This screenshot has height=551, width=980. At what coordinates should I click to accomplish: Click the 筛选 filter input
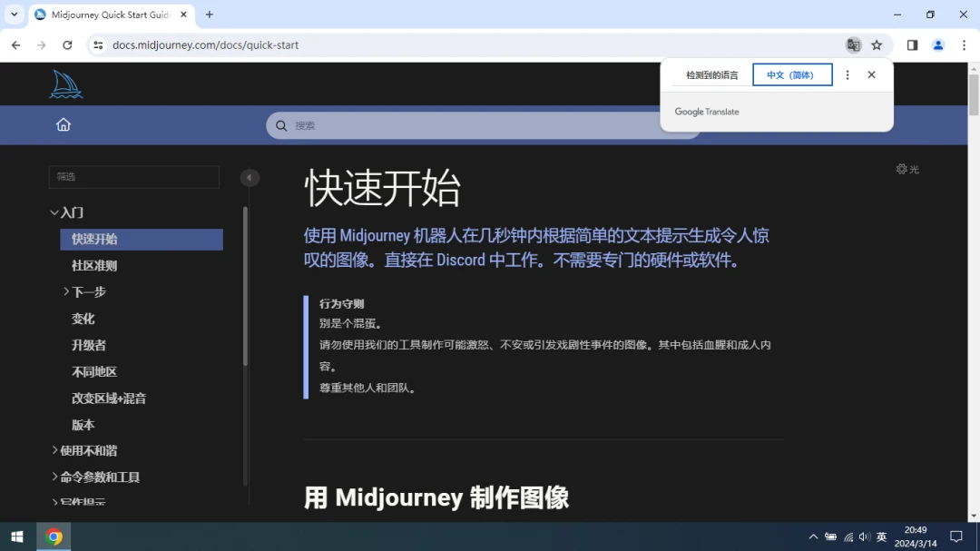click(134, 177)
